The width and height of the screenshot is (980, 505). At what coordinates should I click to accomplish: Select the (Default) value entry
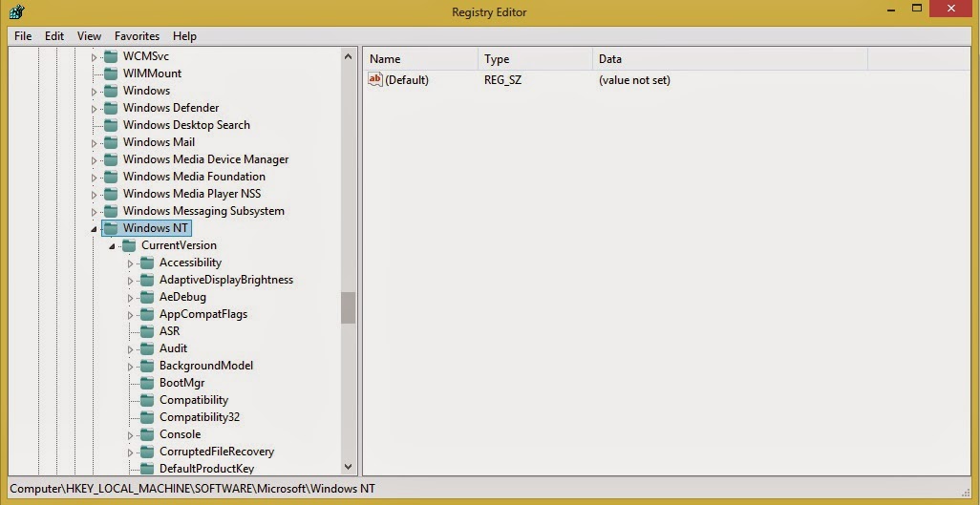click(407, 80)
